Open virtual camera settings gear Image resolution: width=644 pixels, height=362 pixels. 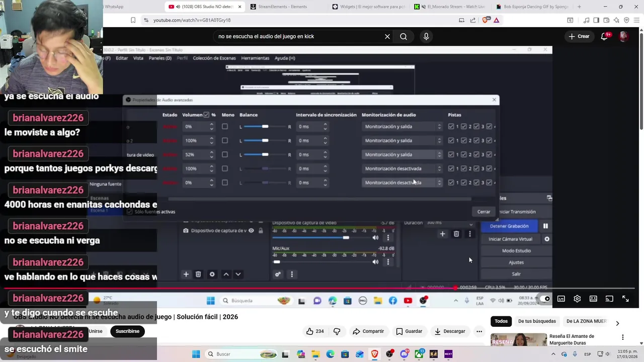pos(547,239)
